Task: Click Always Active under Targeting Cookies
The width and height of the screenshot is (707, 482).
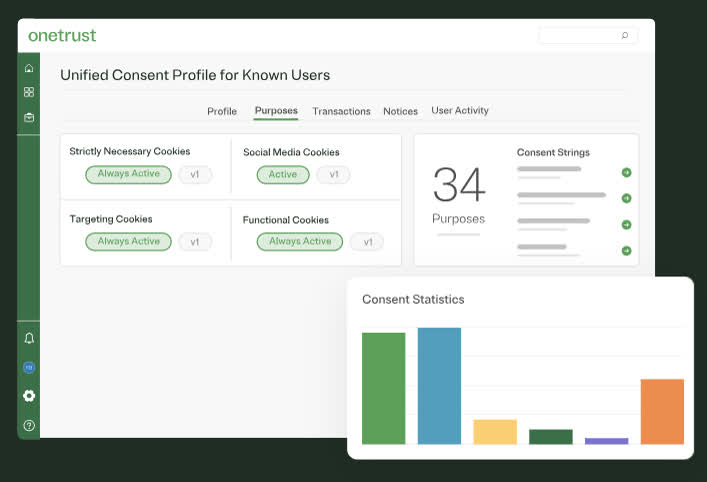Action: 129,242
